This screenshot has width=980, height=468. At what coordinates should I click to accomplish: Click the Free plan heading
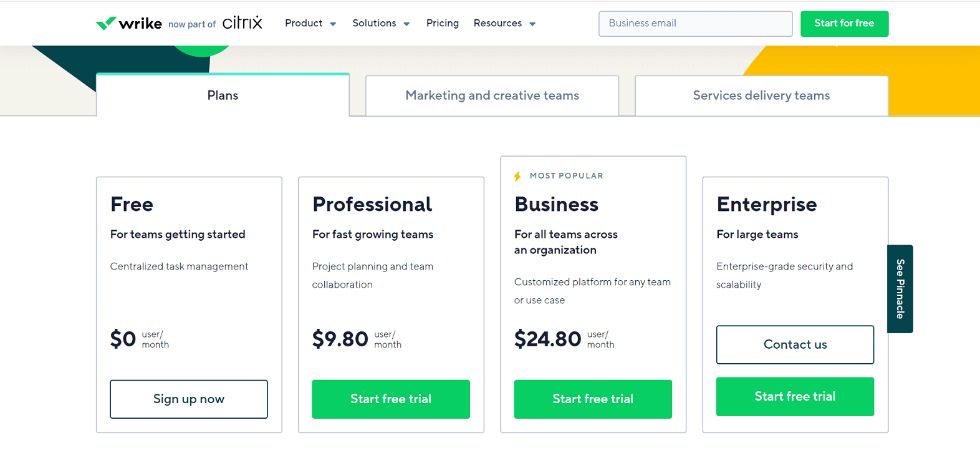[132, 205]
